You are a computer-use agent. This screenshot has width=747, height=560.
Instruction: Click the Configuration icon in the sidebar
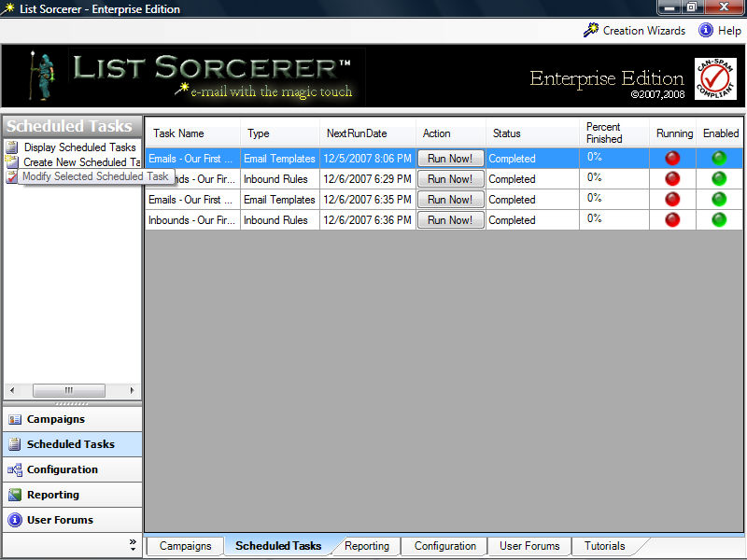15,470
